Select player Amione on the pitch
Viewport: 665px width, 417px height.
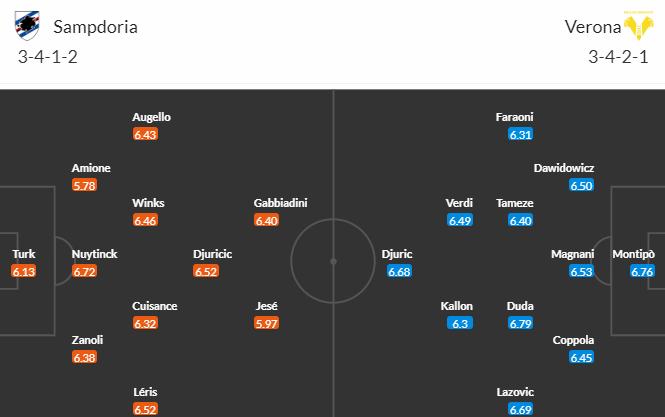coord(91,168)
